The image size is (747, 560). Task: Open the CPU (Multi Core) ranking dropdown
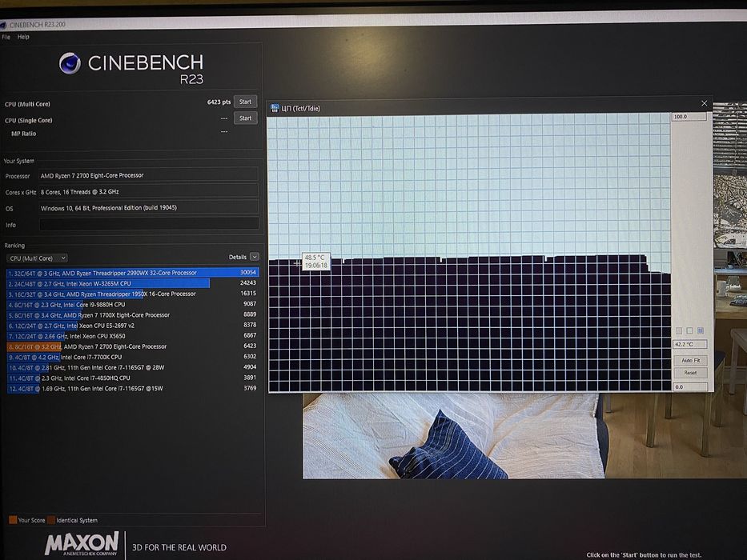[37, 258]
